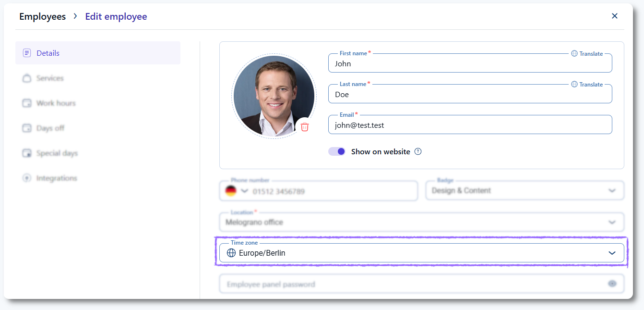Click the globe icon in Time zone field

point(231,253)
